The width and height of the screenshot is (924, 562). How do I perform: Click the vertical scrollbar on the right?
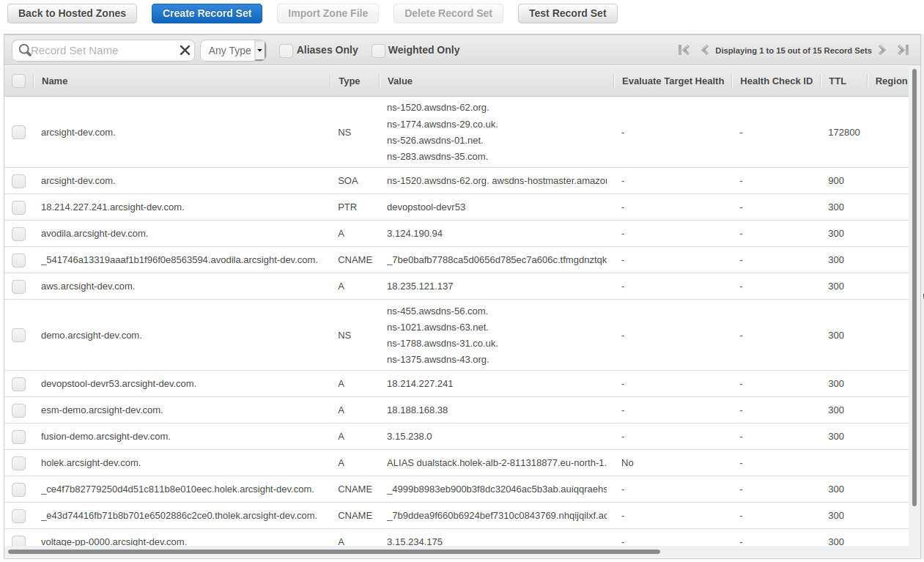[914, 286]
